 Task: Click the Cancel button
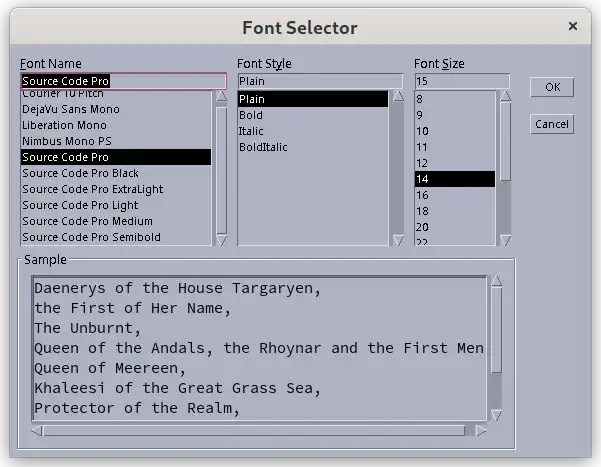coord(552,124)
